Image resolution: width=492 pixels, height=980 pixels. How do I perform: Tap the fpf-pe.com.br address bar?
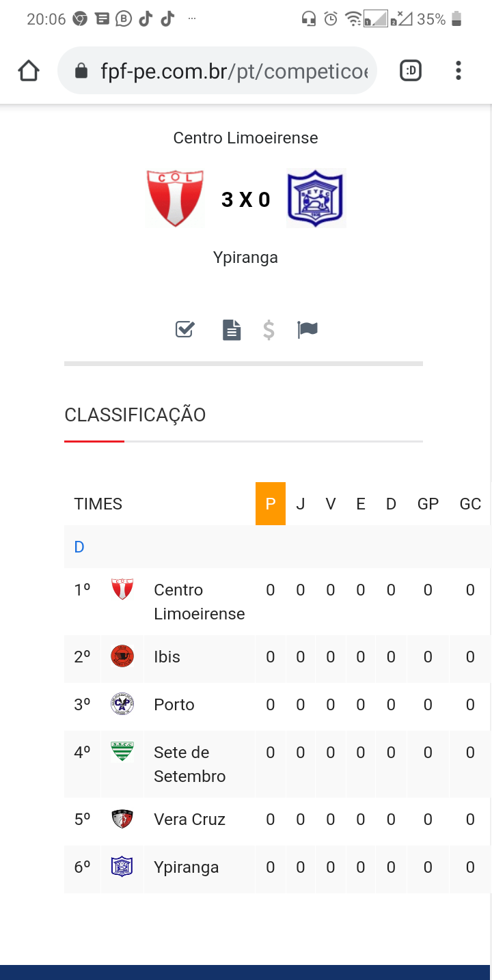point(232,71)
